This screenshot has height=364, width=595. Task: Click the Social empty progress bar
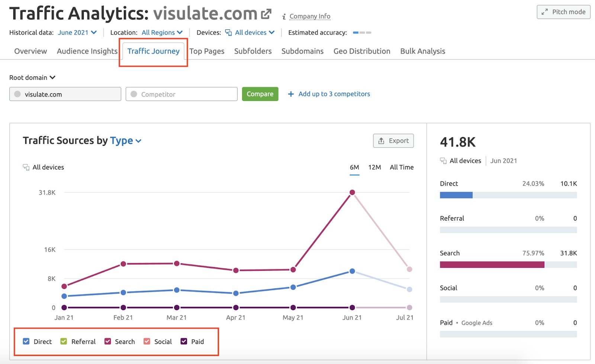coord(508,299)
